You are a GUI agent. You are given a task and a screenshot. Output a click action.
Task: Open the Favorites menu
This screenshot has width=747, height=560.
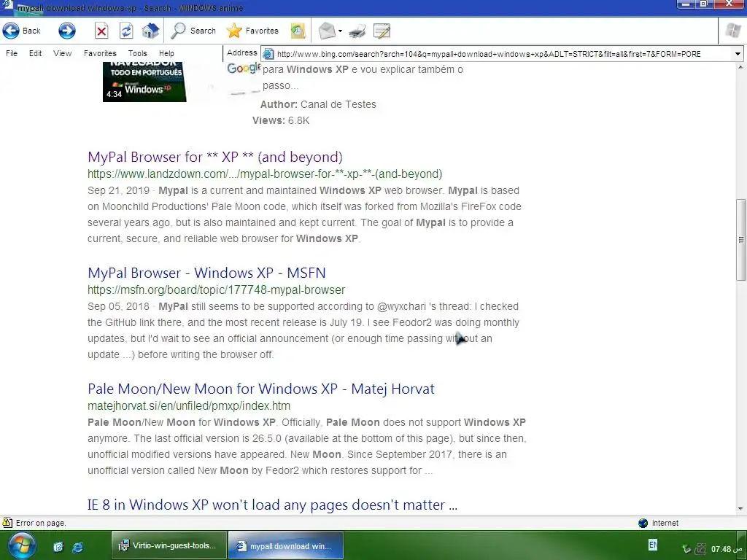(x=100, y=53)
